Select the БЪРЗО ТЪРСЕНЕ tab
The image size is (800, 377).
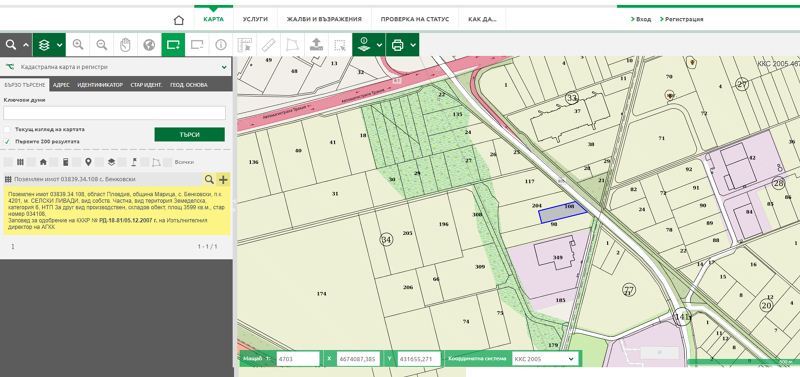pos(24,85)
